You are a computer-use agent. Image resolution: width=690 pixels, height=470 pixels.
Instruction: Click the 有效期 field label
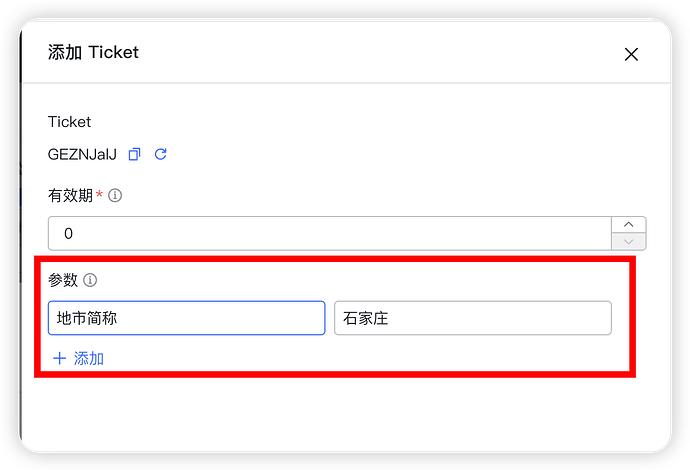click(70, 195)
